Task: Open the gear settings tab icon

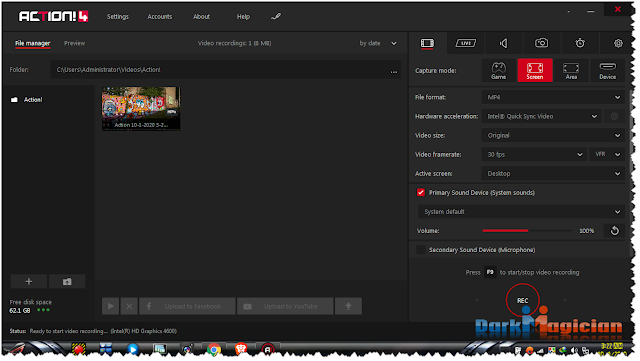Action: pyautogui.click(x=618, y=43)
